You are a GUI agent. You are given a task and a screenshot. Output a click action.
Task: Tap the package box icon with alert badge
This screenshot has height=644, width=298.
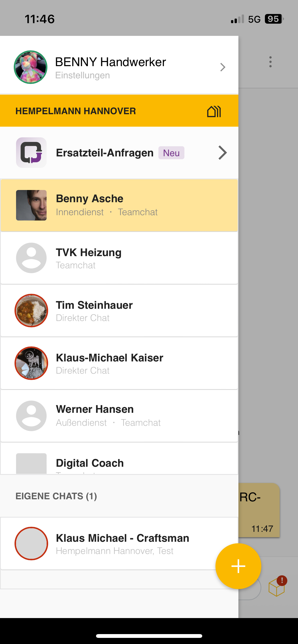click(277, 587)
